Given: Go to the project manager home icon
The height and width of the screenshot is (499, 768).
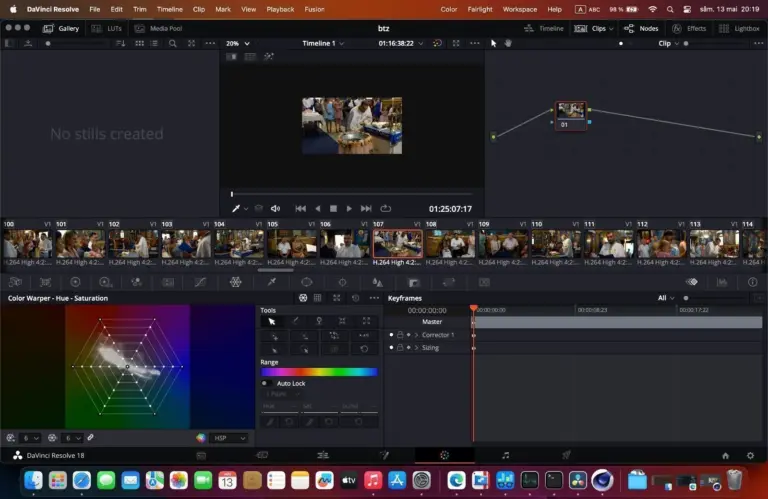Looking at the screenshot, I should tap(725, 455).
